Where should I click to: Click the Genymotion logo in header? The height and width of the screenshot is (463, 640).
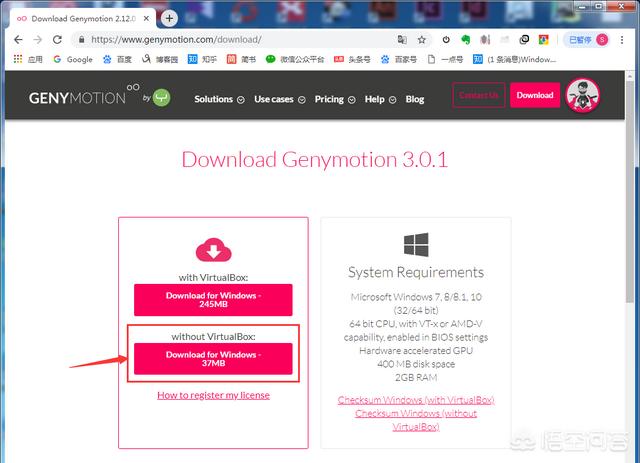(x=75, y=97)
